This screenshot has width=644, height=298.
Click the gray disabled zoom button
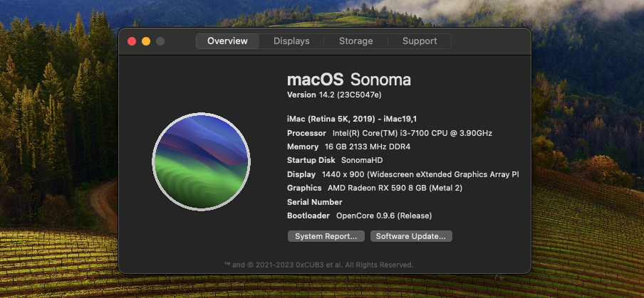tap(160, 41)
